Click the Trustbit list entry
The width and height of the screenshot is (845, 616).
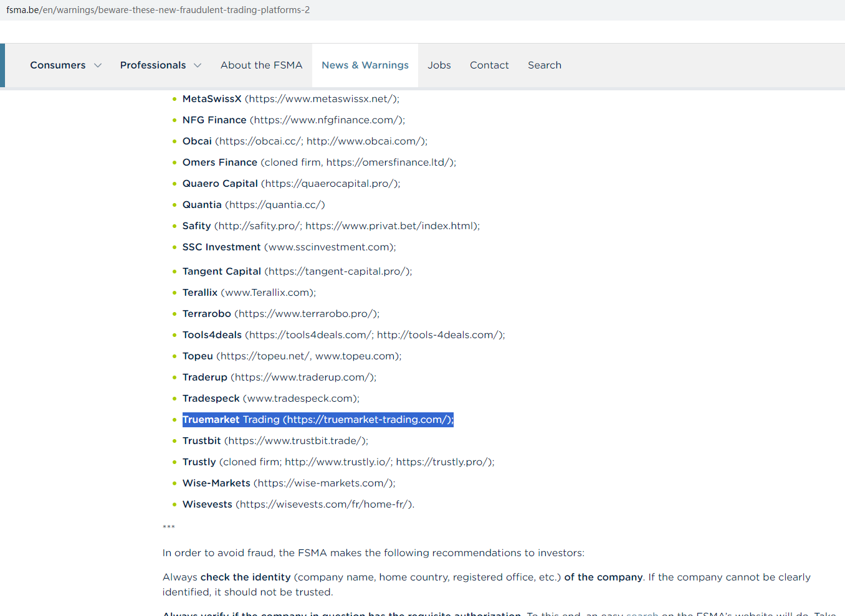tap(275, 441)
